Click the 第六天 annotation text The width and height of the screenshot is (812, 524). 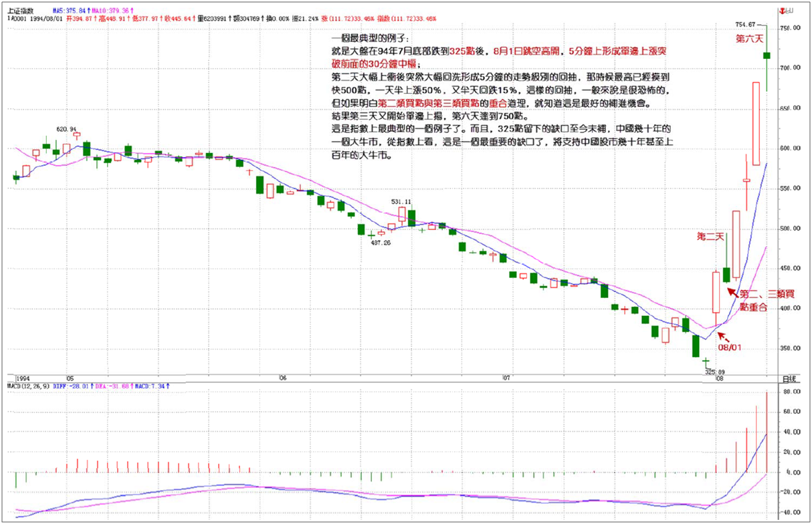(x=749, y=39)
